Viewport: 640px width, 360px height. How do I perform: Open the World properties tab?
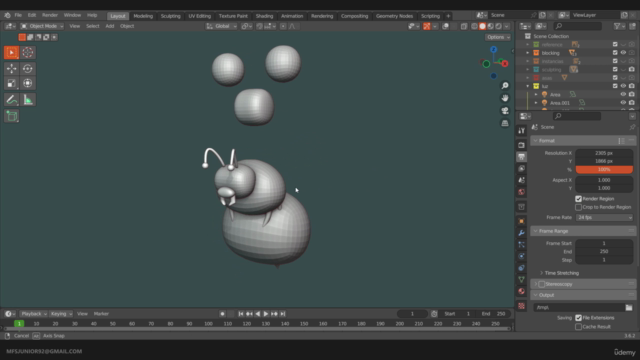pyautogui.click(x=521, y=192)
